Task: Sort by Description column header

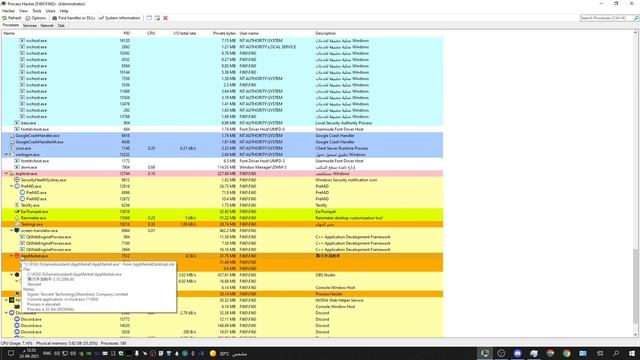Action: pyautogui.click(x=326, y=33)
